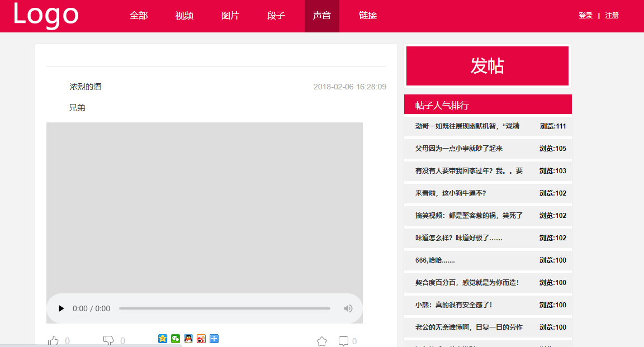Open the 注册 register link
The image size is (644, 347).
click(612, 16)
